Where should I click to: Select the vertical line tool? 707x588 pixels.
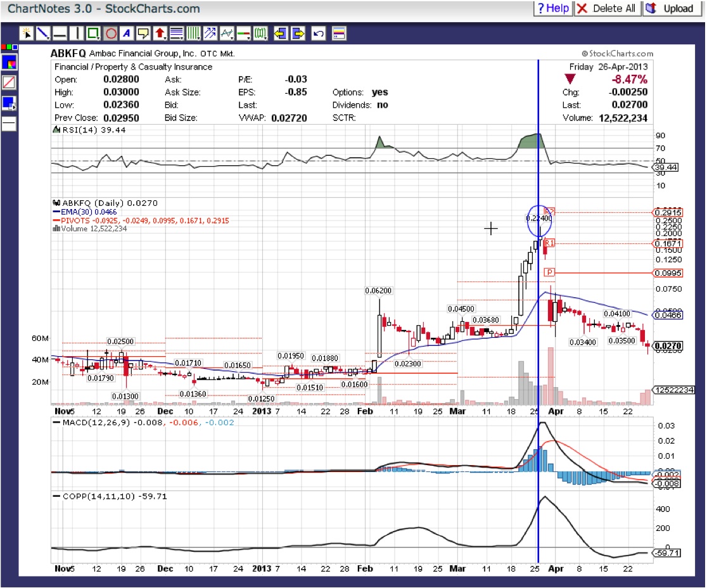click(x=77, y=34)
